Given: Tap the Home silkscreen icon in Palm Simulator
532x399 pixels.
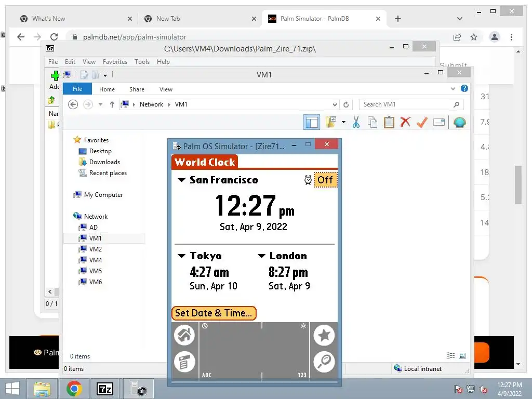Looking at the screenshot, I should [x=184, y=335].
